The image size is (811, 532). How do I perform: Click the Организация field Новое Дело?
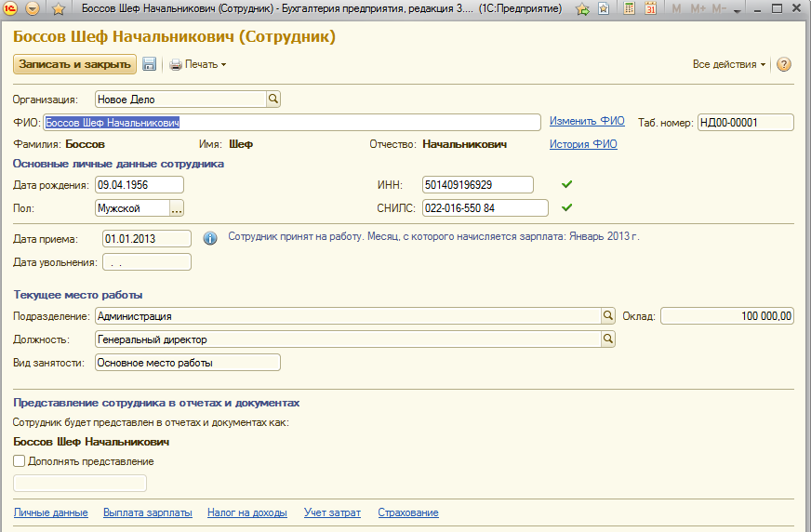[x=180, y=100]
